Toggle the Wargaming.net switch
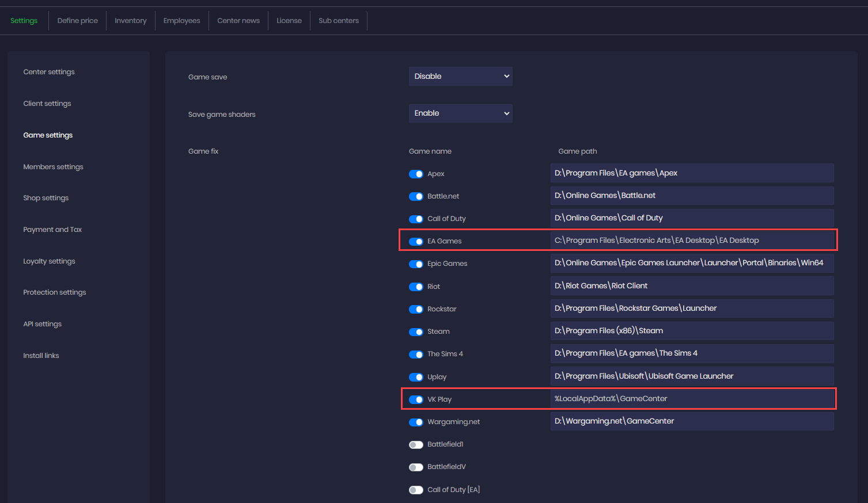Screen dimensions: 868x503 point(416,422)
